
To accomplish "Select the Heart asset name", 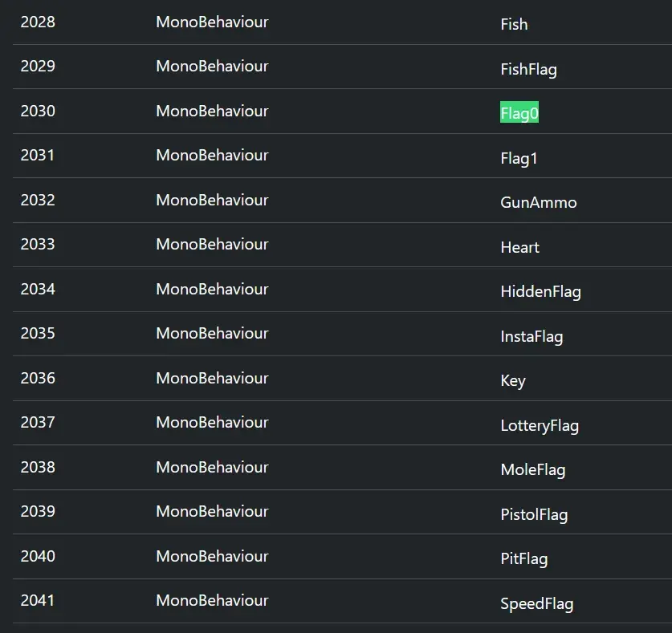I will tap(519, 247).
